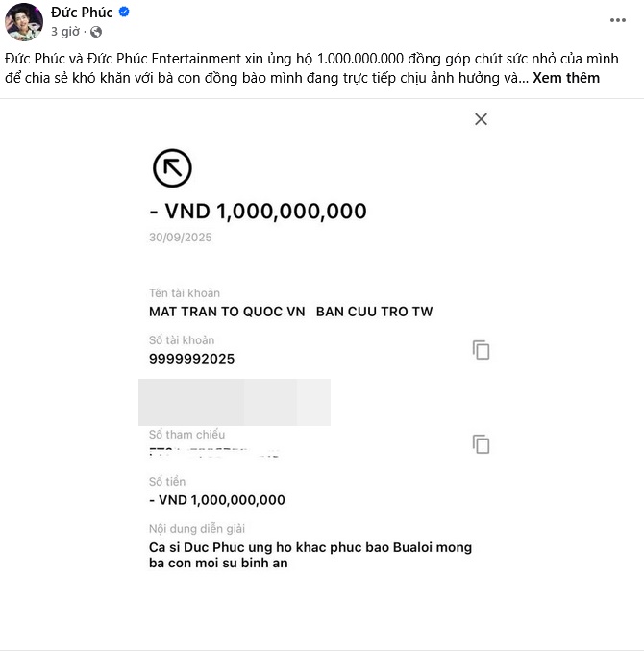This screenshot has height=653, width=644.
Task: Click the account number 9999992025 text
Action: pyautogui.click(x=191, y=359)
